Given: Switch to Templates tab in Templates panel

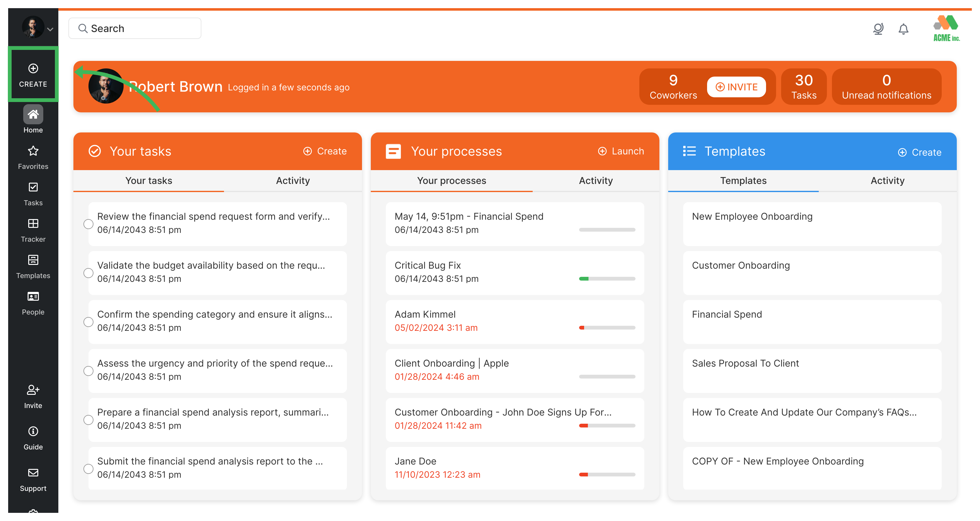Looking at the screenshot, I should [743, 181].
